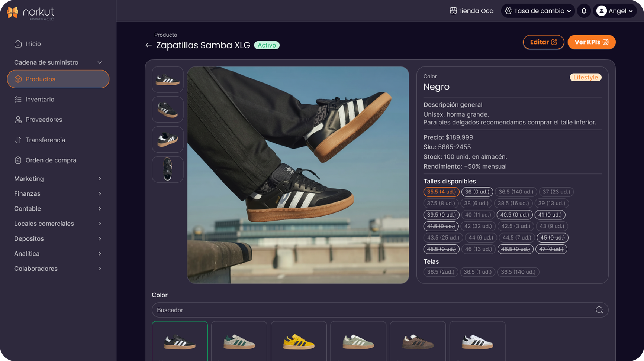Click the Proveedores person icon
This screenshot has width=644, height=361.
18,120
